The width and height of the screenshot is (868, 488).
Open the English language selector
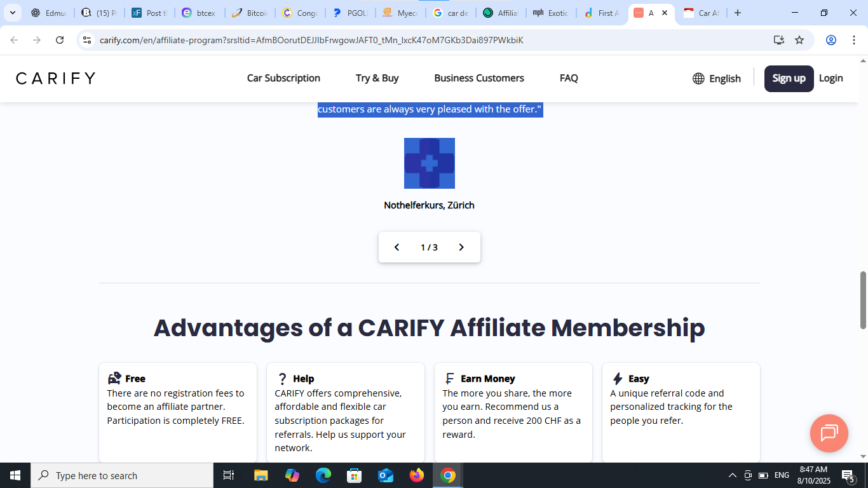717,79
